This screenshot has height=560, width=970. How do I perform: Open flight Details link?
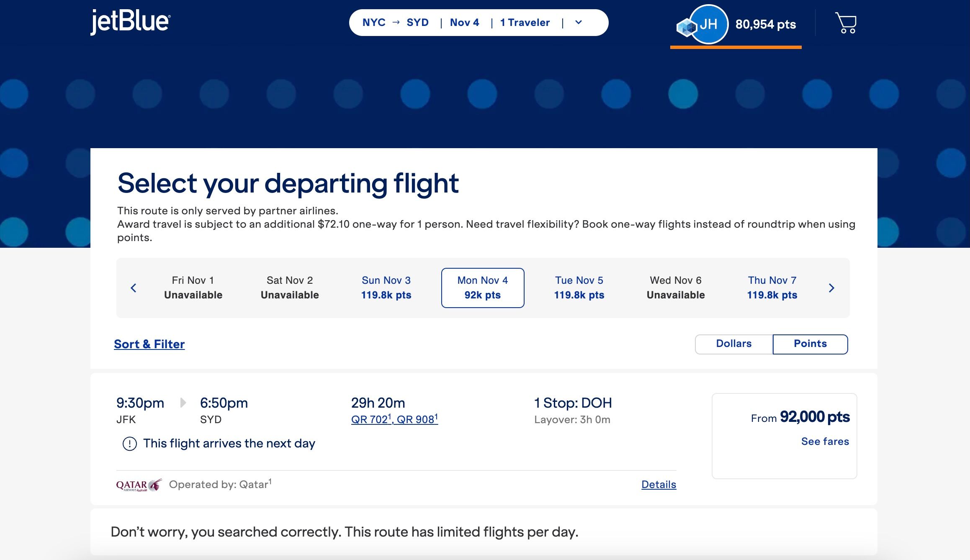click(x=659, y=485)
